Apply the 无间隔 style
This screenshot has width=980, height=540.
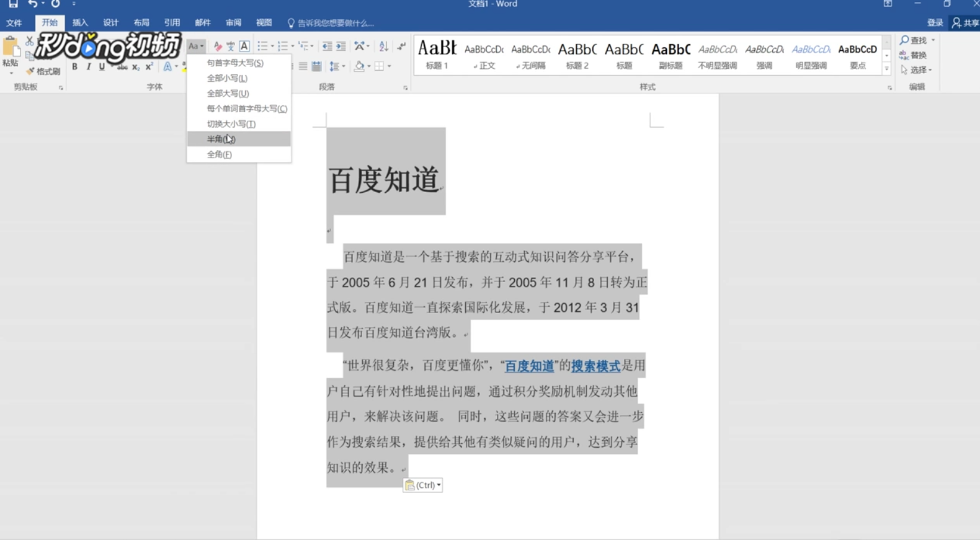tap(530, 55)
